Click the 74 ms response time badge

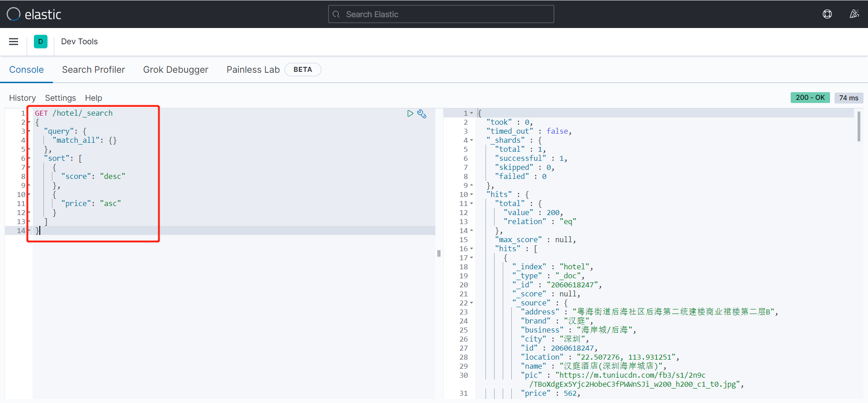[x=849, y=98]
